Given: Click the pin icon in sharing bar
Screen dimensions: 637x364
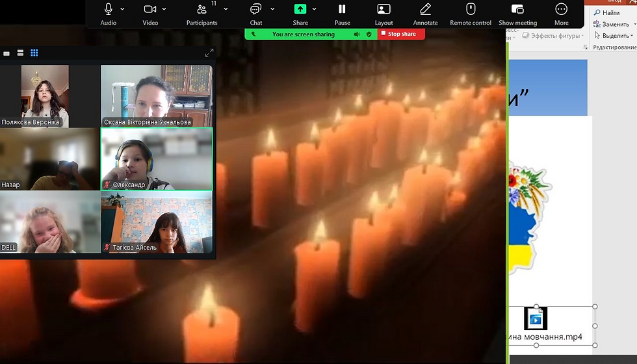Looking at the screenshot, I should click(253, 34).
